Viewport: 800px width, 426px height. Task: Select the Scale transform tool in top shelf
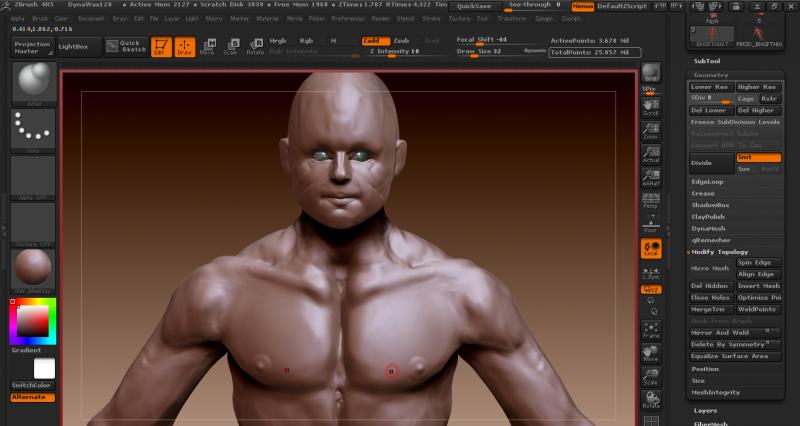pos(231,47)
